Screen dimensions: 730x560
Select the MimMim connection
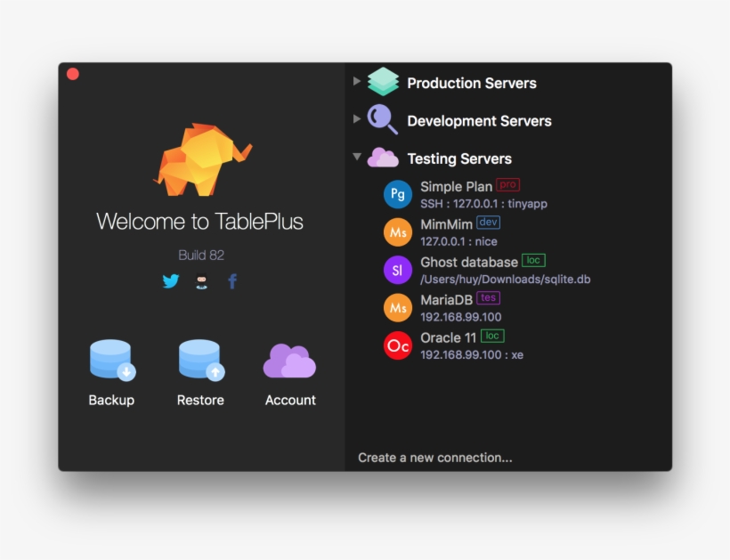tap(446, 224)
